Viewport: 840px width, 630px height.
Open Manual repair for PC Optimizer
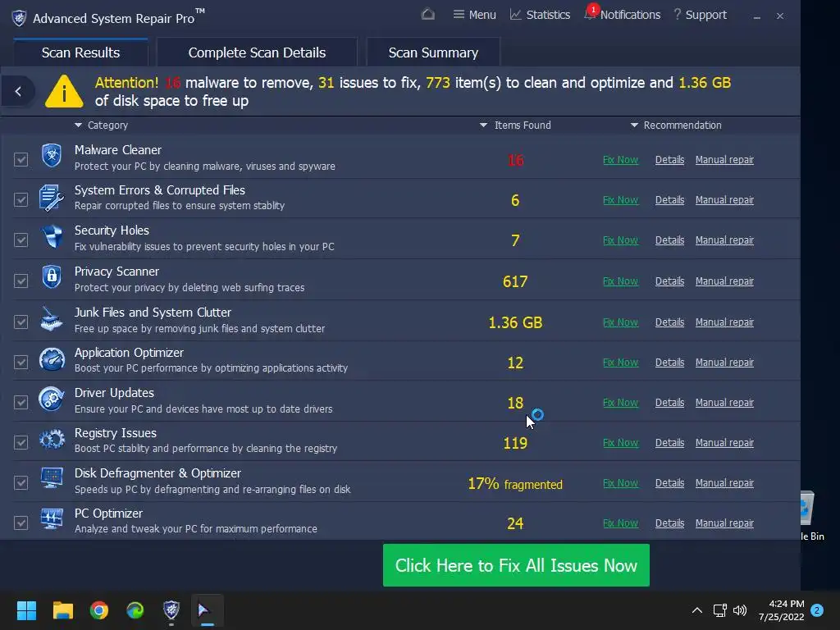(x=724, y=523)
